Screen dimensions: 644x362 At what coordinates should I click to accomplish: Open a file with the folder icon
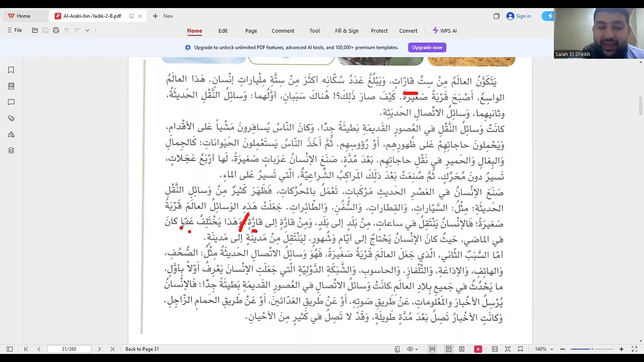pyautogui.click(x=35, y=30)
